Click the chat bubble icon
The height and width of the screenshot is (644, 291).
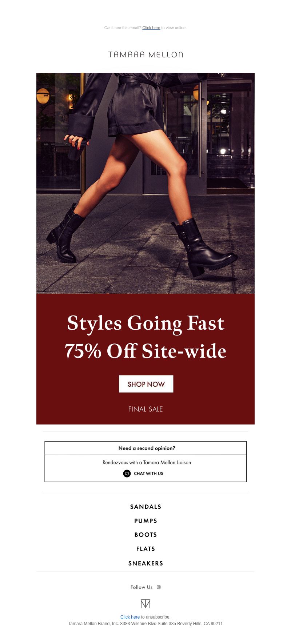click(x=127, y=474)
